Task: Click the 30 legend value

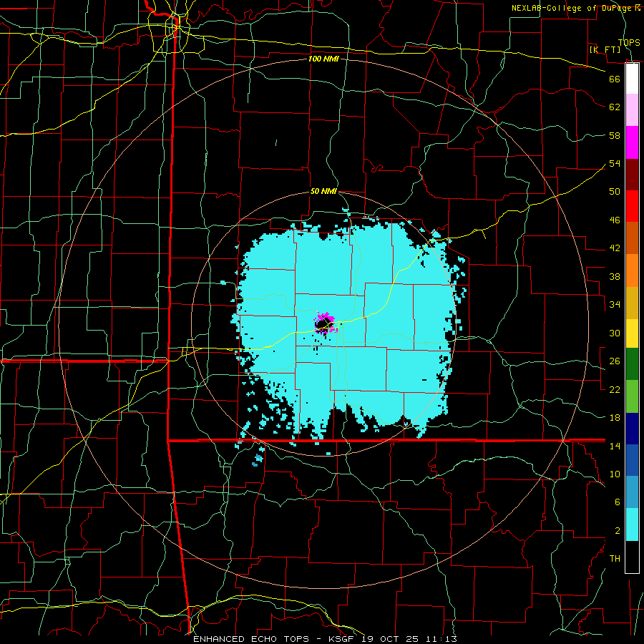Action: click(x=615, y=333)
